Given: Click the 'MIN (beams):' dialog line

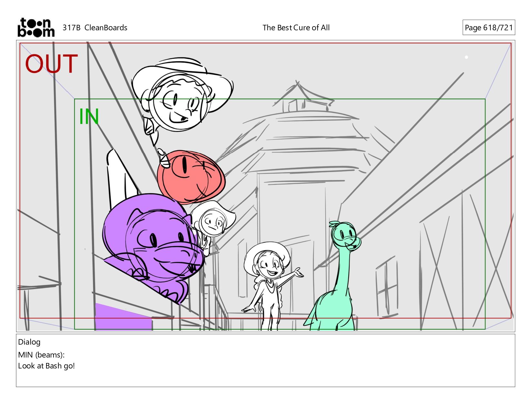Looking at the screenshot, I should (41, 355).
